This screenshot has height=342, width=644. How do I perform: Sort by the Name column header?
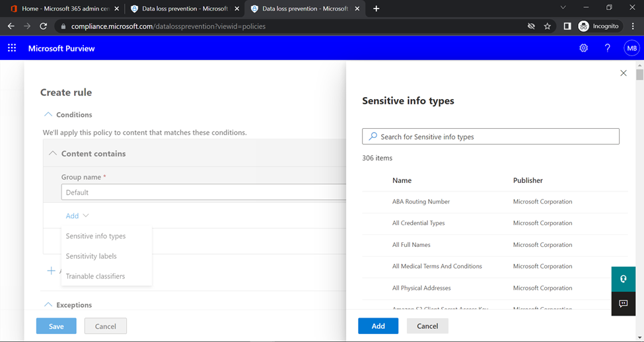tap(402, 180)
